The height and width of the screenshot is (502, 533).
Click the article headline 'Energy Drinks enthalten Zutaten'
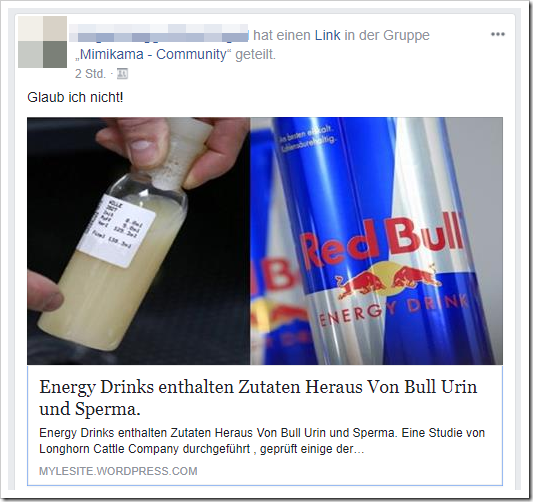pos(258,387)
